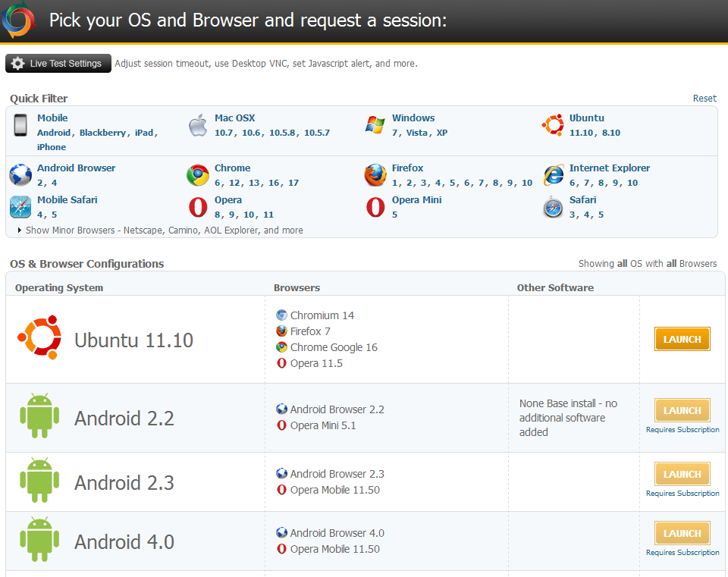Filter by Safari version 3
The image size is (728, 577).
pyautogui.click(x=573, y=215)
